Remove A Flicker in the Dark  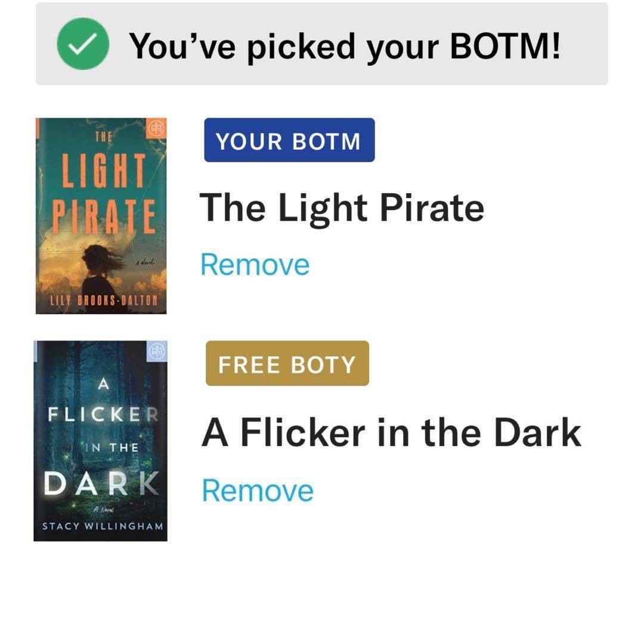coord(258,491)
